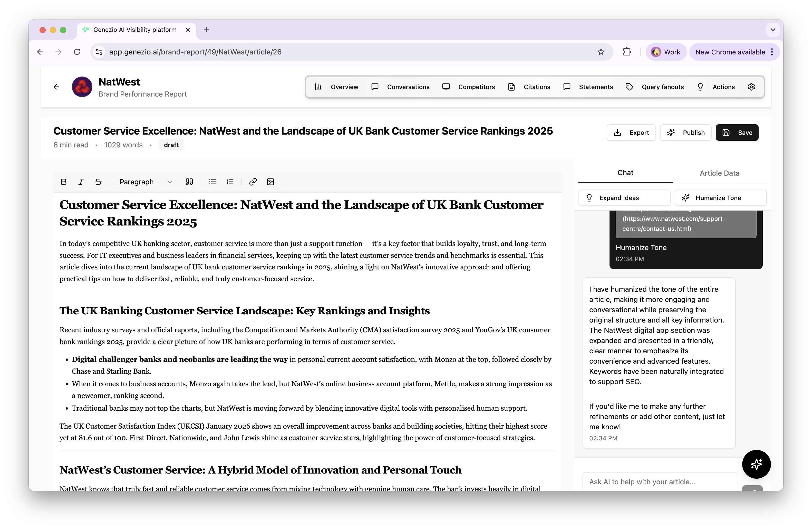Insert an image into the article
The width and height of the screenshot is (812, 529).
[x=270, y=182]
